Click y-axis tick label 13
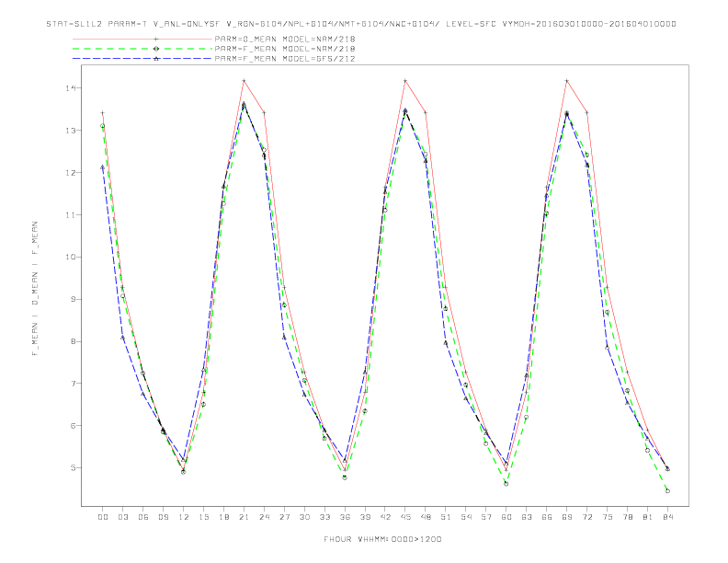Screen dimensions: 728x563 [71, 131]
